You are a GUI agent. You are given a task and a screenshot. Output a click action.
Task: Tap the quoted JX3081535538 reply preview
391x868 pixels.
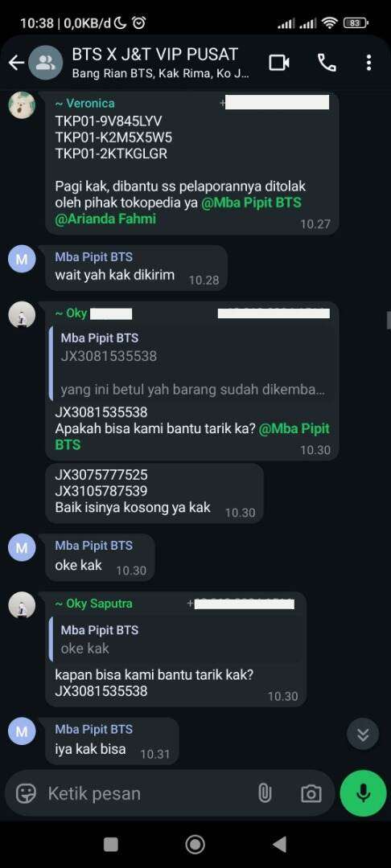tap(191, 362)
